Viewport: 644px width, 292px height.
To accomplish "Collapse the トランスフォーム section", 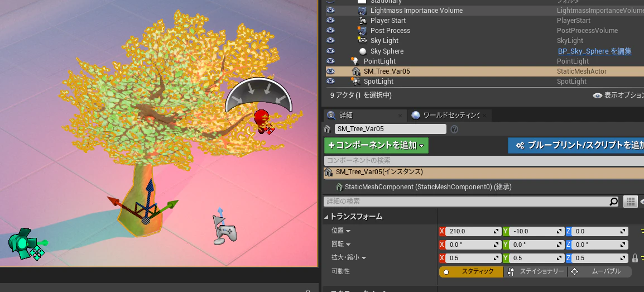I will [x=327, y=217].
